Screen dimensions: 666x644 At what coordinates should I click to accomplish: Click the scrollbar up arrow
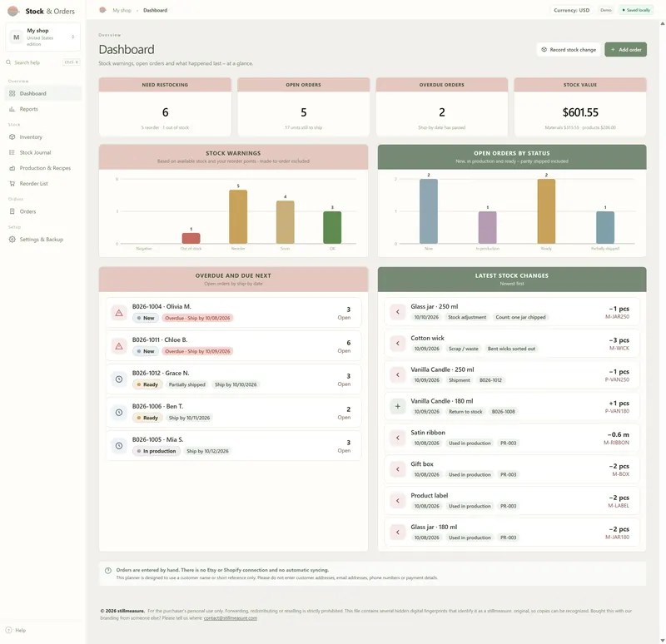point(662,24)
